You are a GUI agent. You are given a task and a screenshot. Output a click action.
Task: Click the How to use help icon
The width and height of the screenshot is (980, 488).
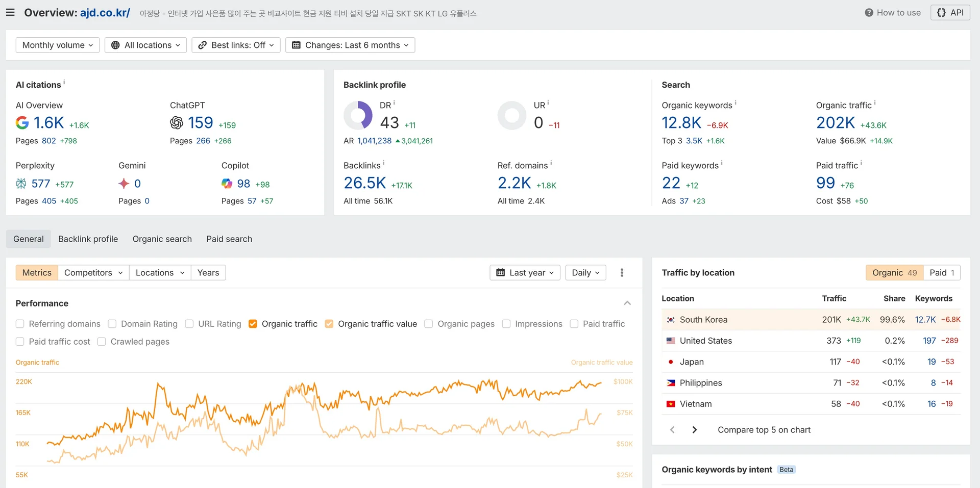(868, 12)
